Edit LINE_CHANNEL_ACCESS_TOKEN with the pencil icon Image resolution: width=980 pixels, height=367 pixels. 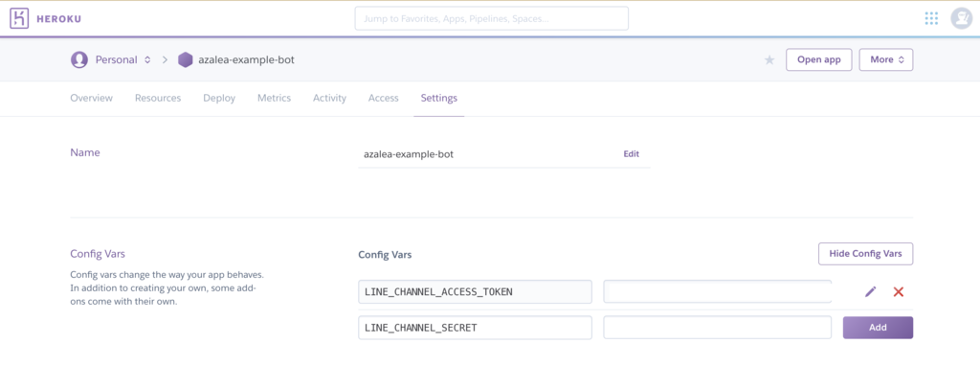[x=871, y=291]
